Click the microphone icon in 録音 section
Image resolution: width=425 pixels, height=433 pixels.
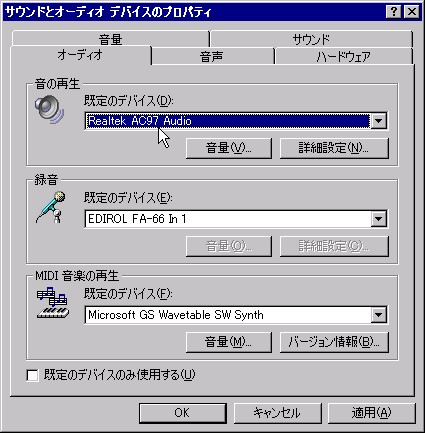point(50,207)
